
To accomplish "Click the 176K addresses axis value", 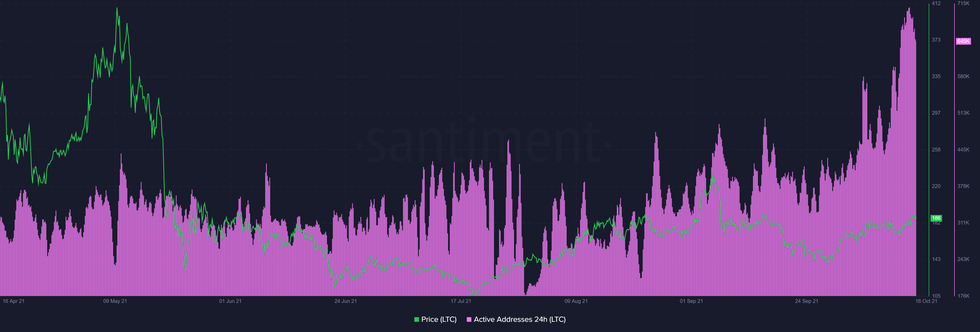I will 963,296.
